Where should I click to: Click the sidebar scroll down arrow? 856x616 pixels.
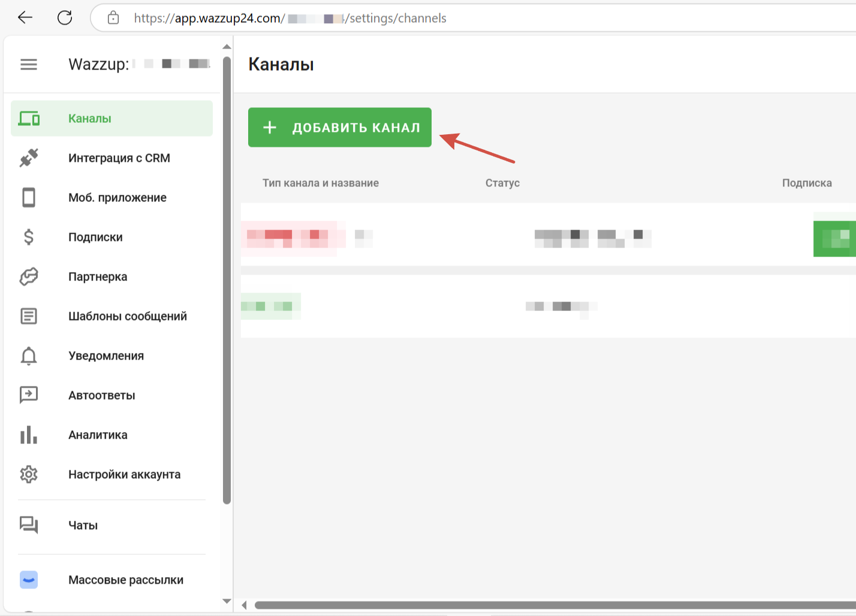pyautogui.click(x=227, y=601)
